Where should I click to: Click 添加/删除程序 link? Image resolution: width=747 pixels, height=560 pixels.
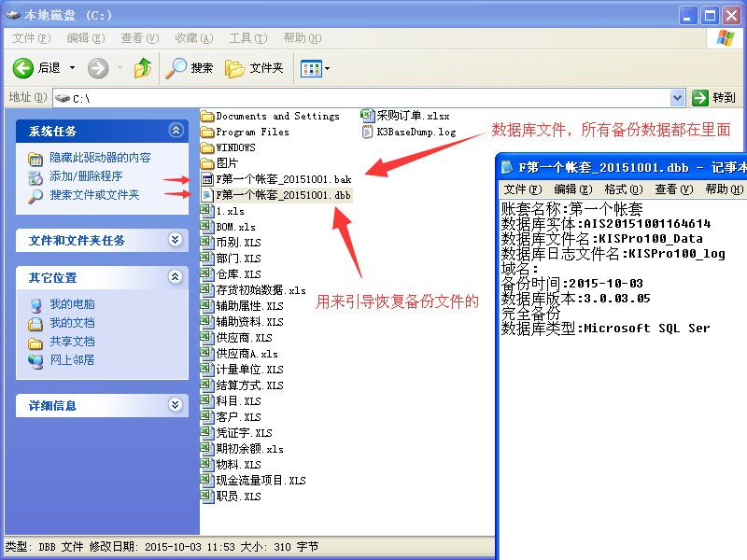pyautogui.click(x=86, y=176)
